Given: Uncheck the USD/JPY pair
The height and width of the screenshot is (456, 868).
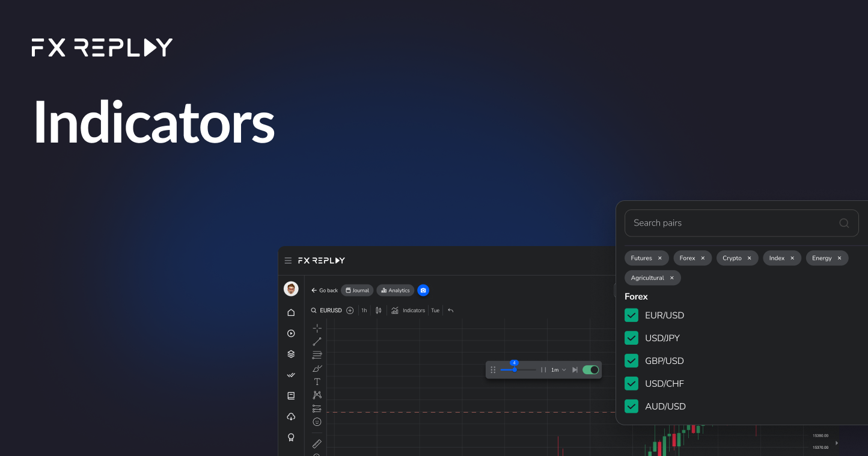Looking at the screenshot, I should [631, 337].
